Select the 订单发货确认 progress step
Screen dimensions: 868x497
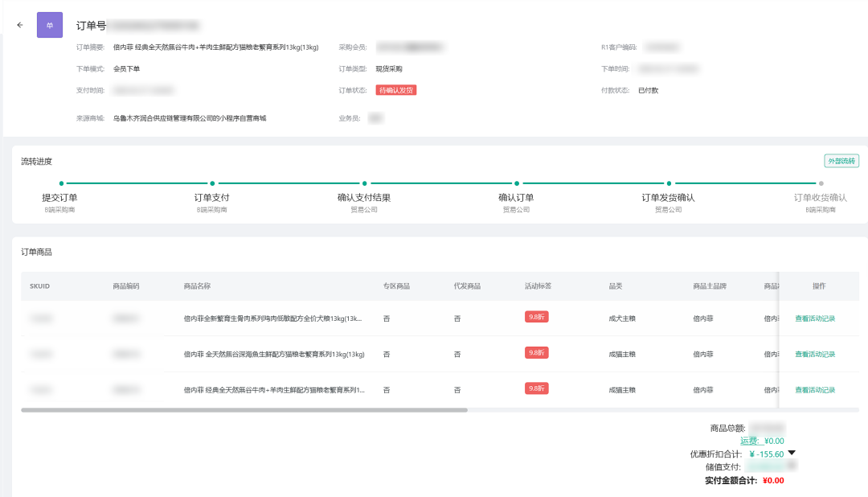[668, 197]
